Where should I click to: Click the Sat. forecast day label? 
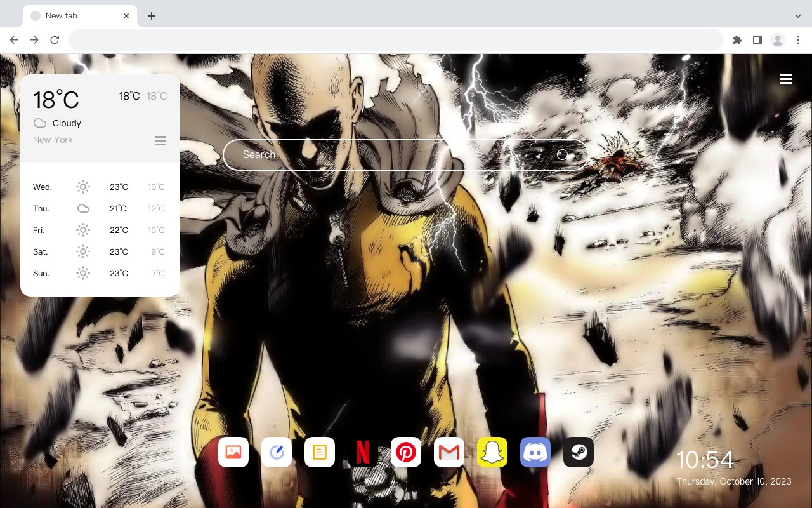tap(41, 251)
